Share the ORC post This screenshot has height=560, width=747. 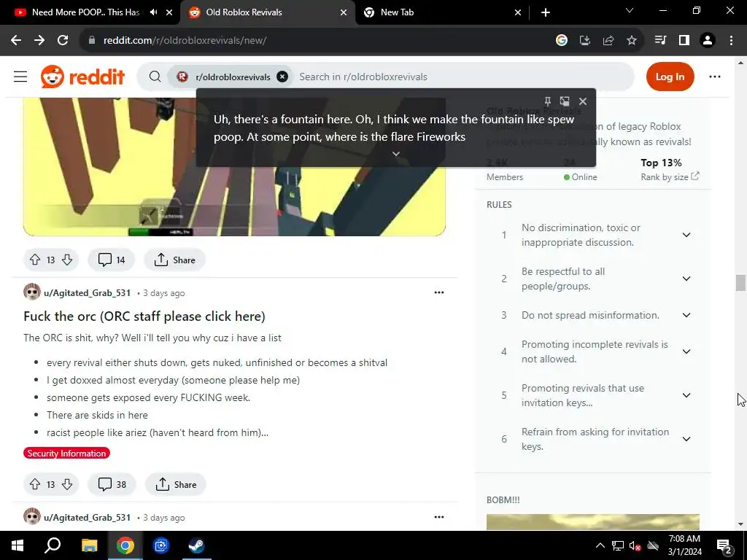[x=176, y=484]
